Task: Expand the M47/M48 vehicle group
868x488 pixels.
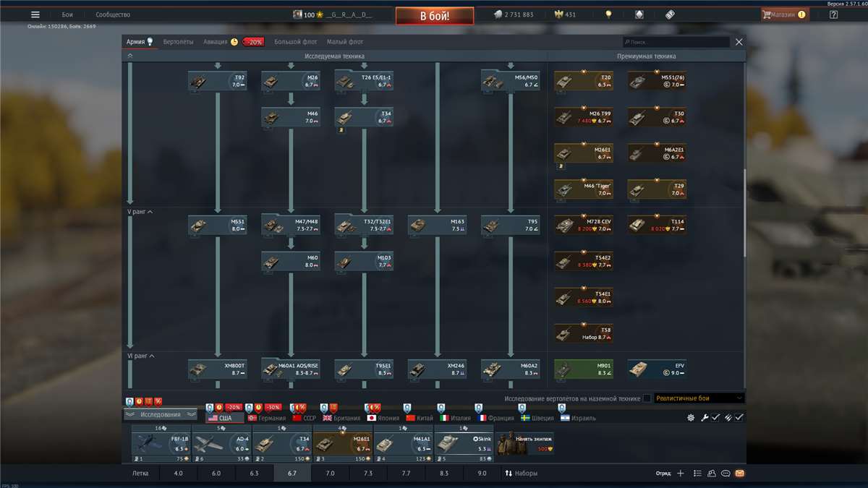Action: [291, 226]
